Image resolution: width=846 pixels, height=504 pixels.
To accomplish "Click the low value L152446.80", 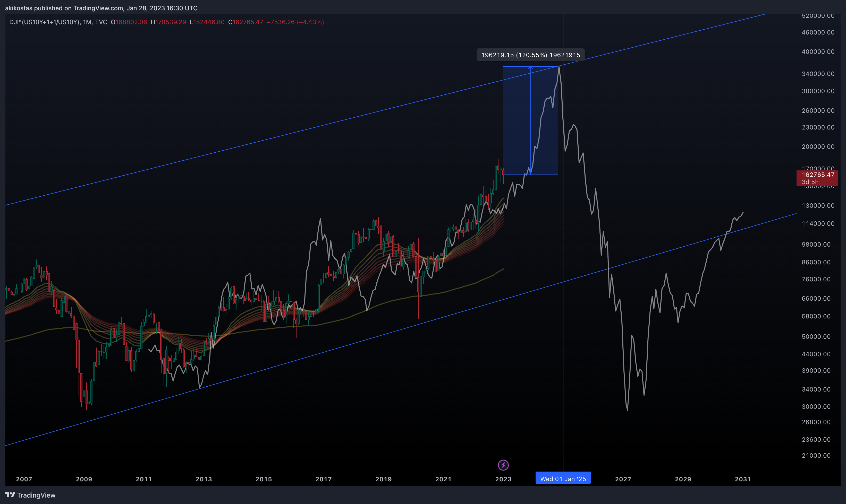I will [207, 22].
